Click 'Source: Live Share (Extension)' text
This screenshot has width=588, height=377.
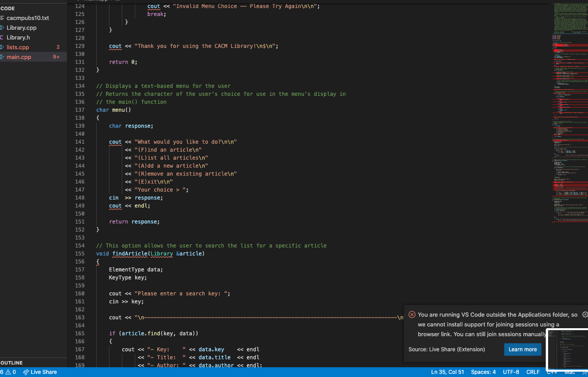447,350
